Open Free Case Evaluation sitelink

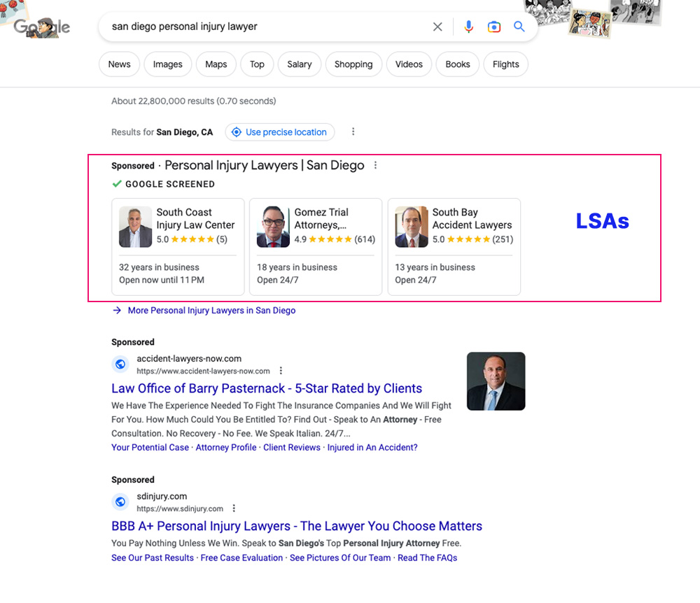pyautogui.click(x=241, y=558)
